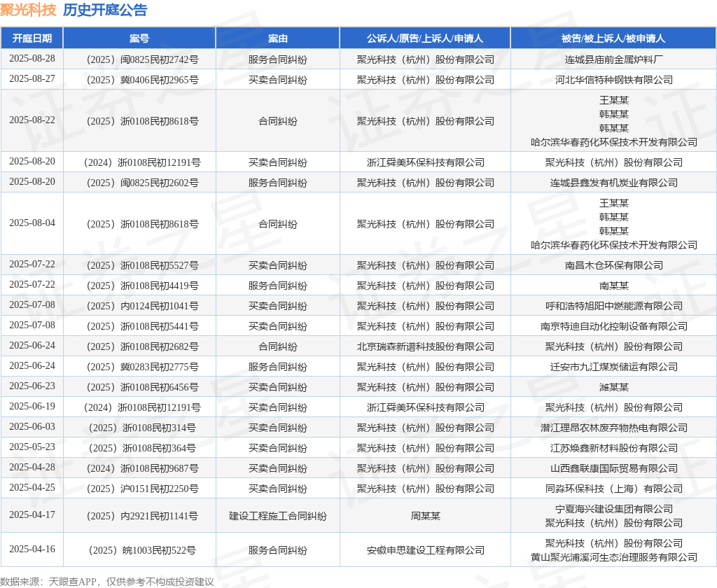Click defendant 连城县庙前金属炉料厂
The height and width of the screenshot is (588, 717).
(x=613, y=59)
